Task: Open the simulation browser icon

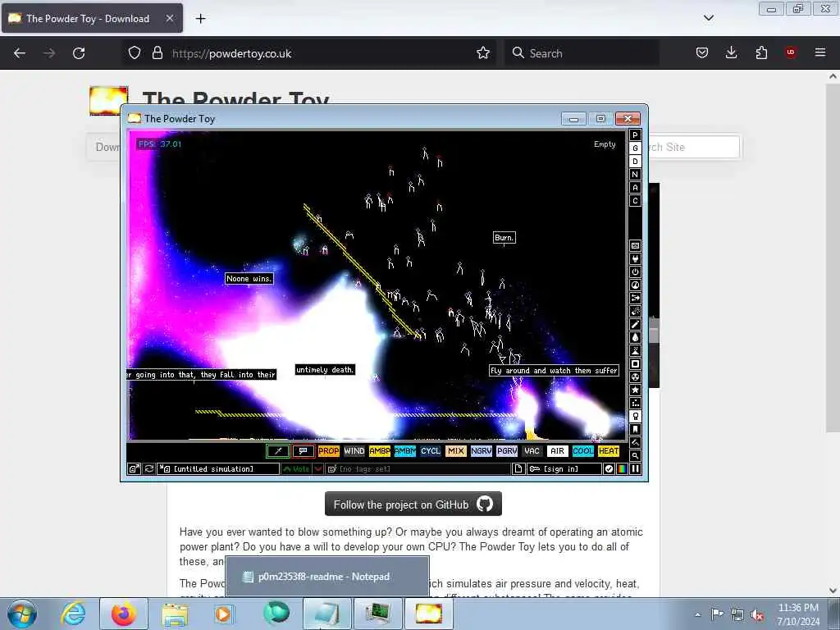Action: (x=134, y=468)
